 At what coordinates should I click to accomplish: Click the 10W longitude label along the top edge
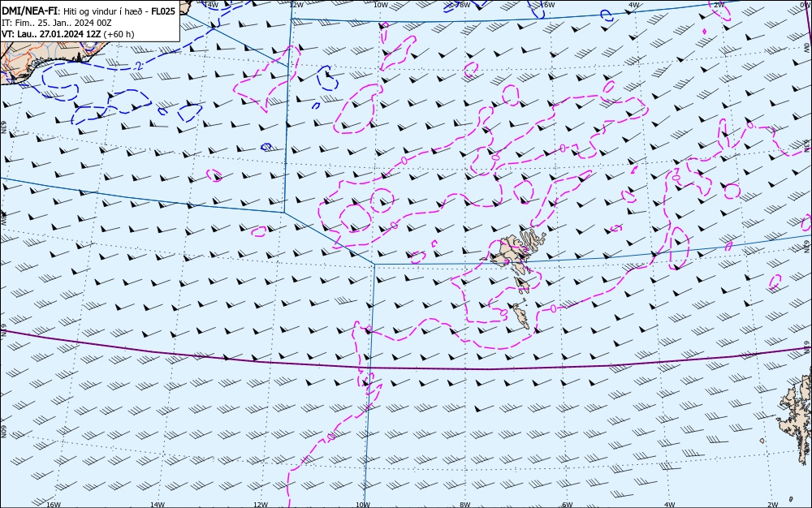(381, 5)
